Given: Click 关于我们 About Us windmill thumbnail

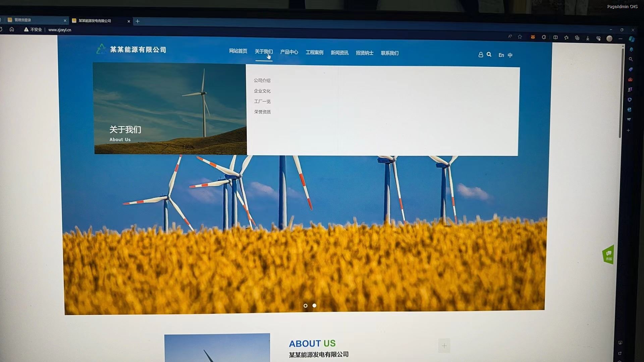Looking at the screenshot, I should [170, 109].
